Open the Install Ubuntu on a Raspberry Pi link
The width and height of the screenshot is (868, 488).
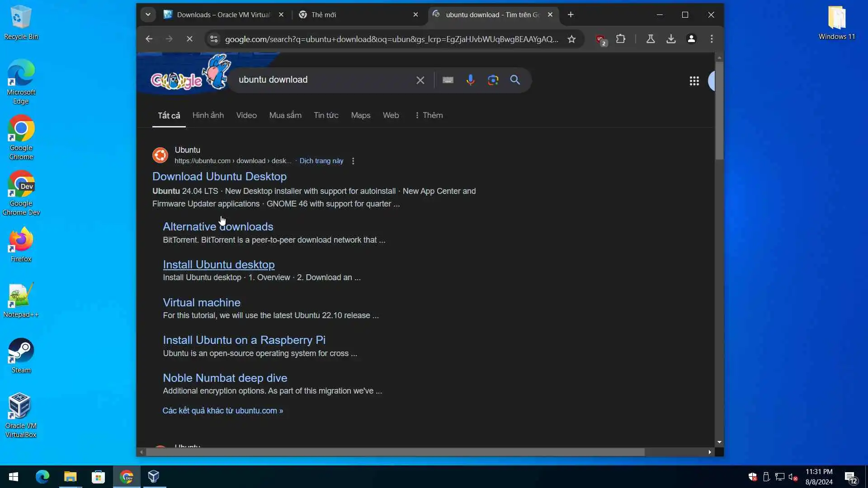tap(244, 340)
